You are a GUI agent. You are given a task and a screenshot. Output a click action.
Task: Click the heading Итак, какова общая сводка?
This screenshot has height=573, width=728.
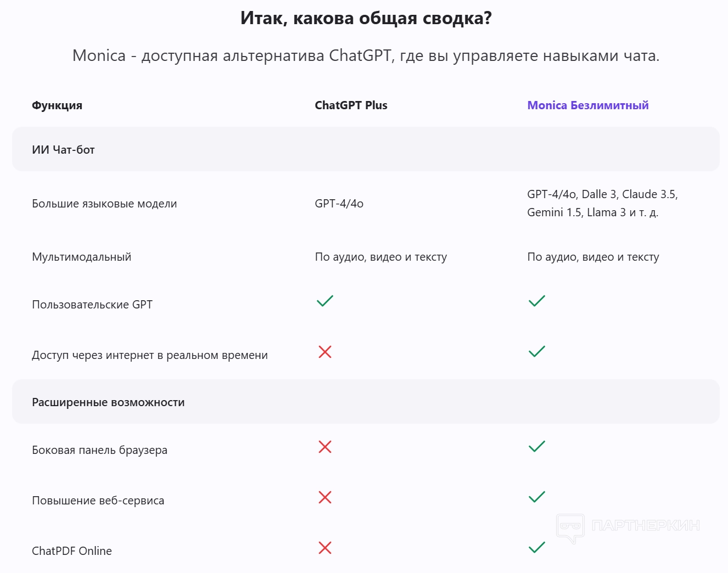point(366,19)
